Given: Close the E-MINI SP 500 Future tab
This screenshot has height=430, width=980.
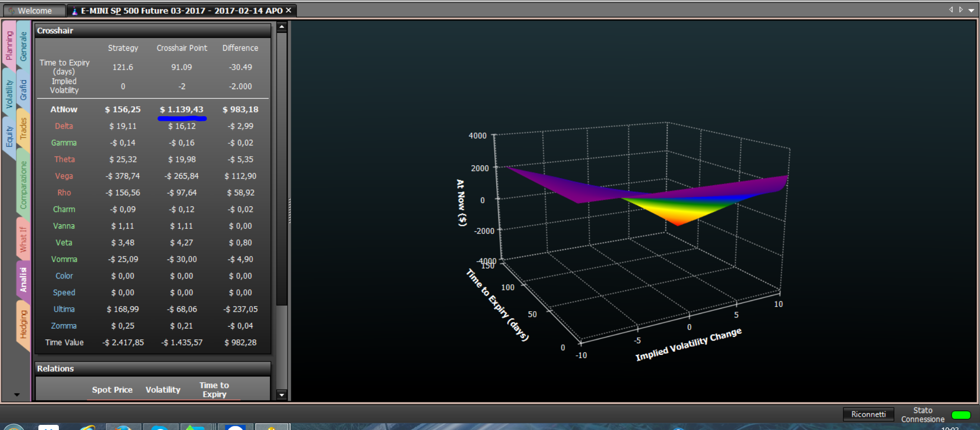Looking at the screenshot, I should click(289, 10).
